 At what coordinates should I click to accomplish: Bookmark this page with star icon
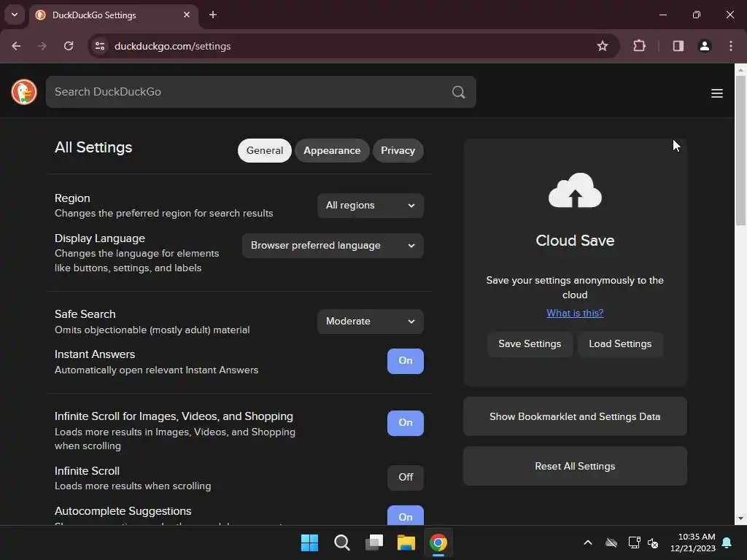[x=602, y=46]
